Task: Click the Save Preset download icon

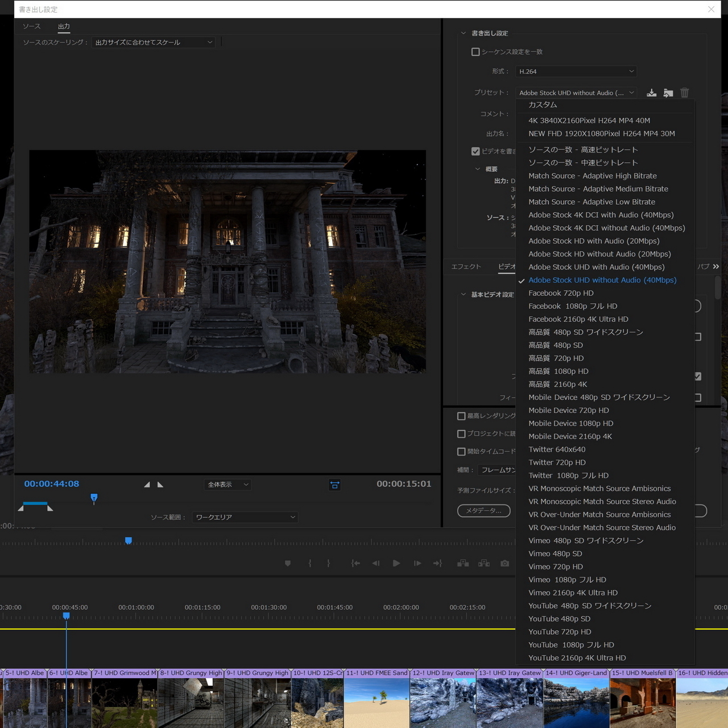Action: point(651,92)
